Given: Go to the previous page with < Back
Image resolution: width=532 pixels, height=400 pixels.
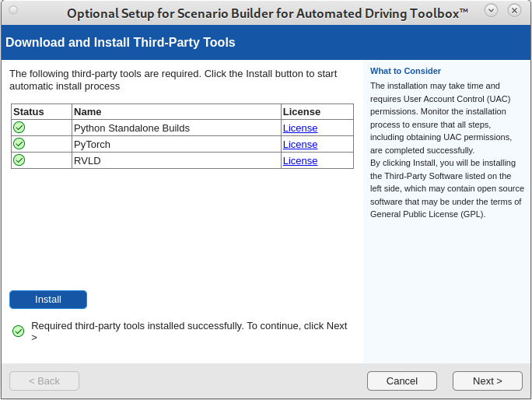Looking at the screenshot, I should tap(44, 381).
